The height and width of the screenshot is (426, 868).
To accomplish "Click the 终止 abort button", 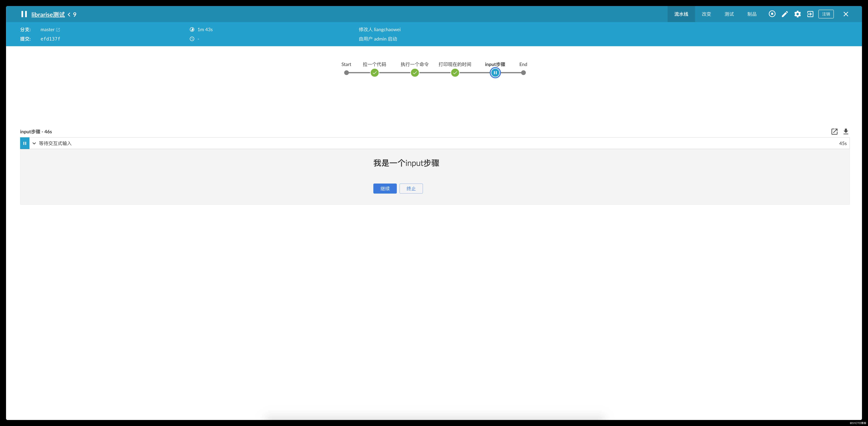I will point(411,188).
